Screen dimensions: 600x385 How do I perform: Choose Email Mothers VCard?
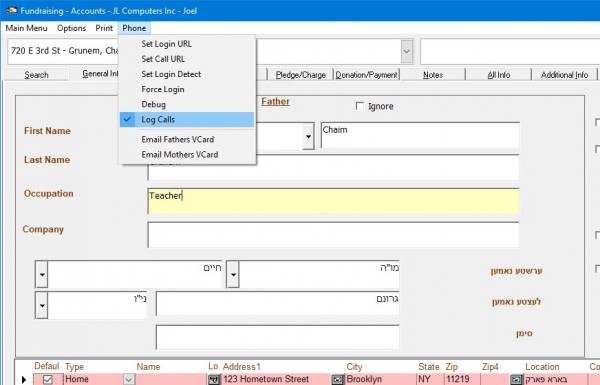tap(187, 155)
